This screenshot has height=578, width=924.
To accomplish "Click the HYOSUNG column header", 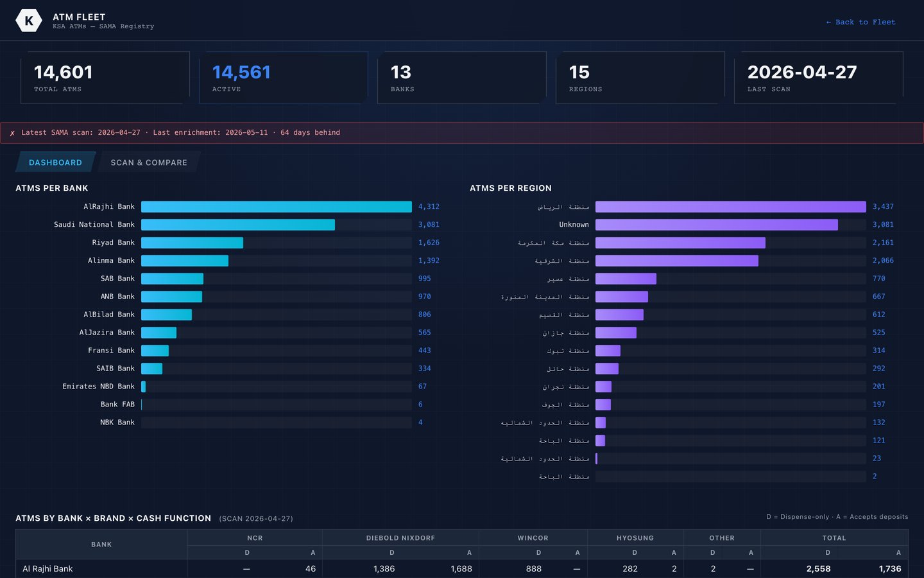I will [x=635, y=538].
